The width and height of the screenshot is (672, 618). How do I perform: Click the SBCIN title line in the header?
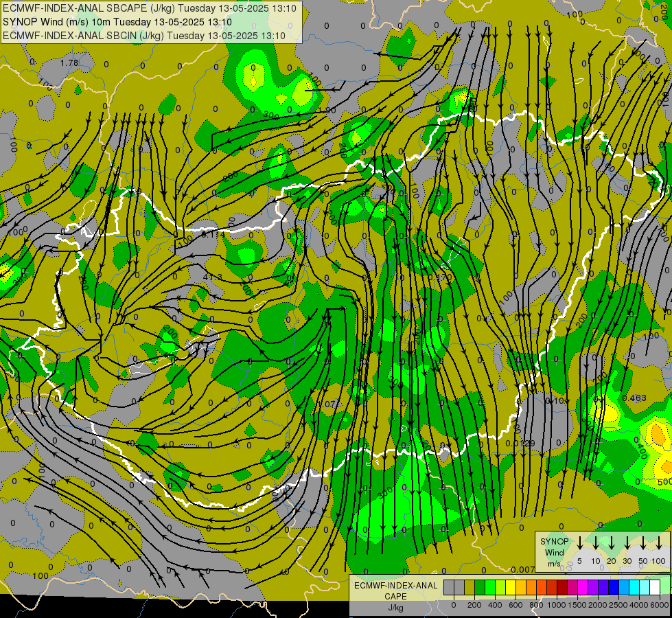click(144, 36)
